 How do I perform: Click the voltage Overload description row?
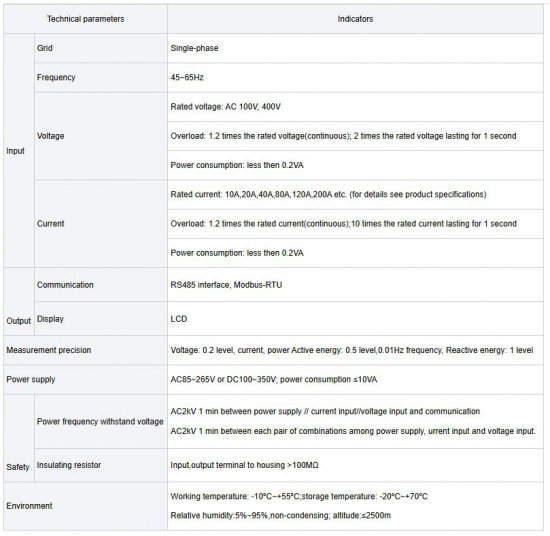355,136
